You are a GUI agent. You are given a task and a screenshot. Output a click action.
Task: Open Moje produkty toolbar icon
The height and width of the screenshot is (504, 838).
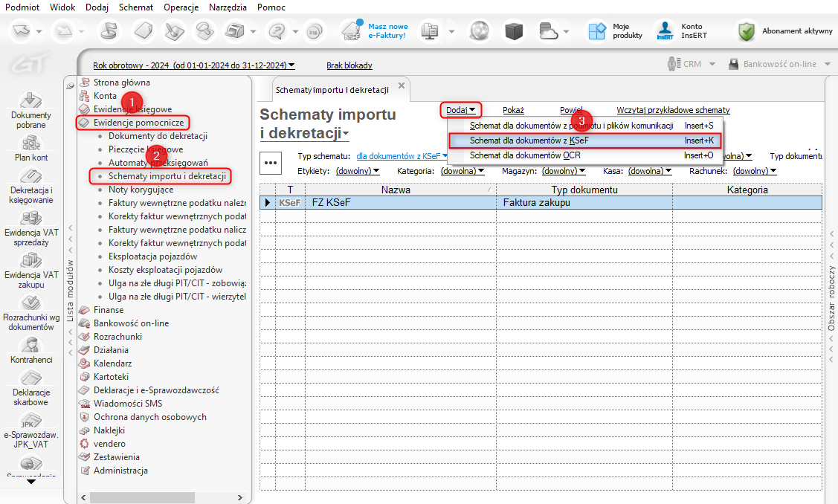(x=596, y=31)
